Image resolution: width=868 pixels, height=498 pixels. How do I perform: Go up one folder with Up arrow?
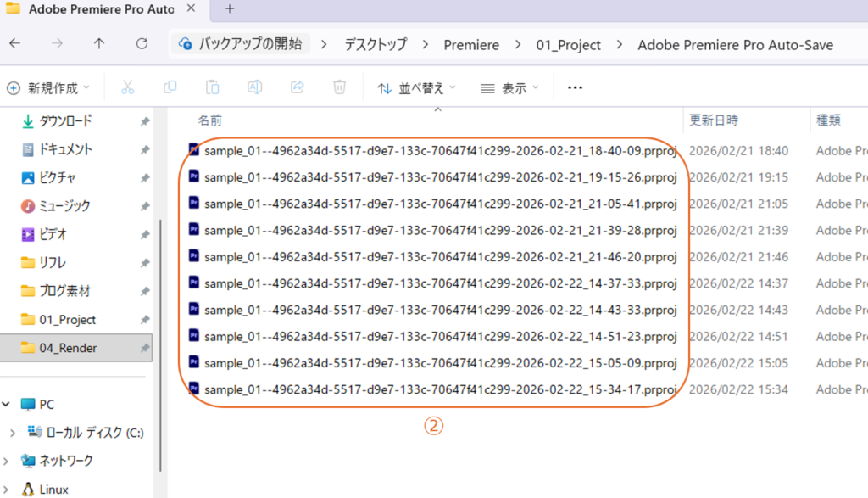pyautogui.click(x=99, y=44)
